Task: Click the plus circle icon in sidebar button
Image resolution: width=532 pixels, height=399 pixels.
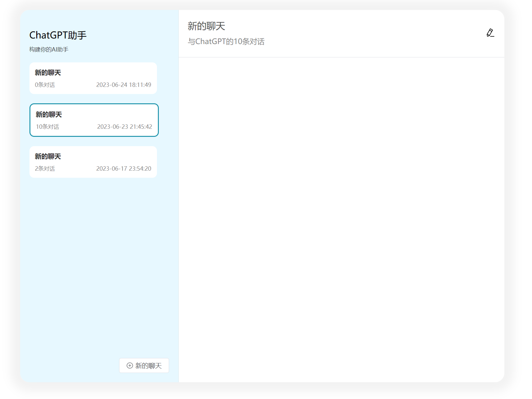Action: point(130,365)
